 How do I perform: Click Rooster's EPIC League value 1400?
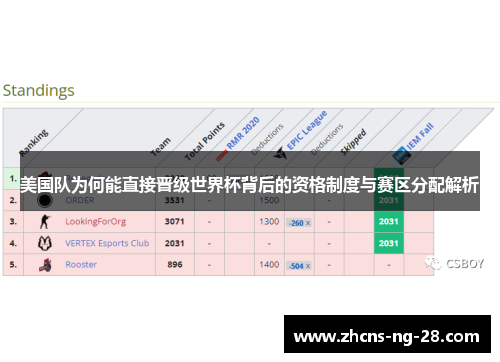(x=269, y=265)
